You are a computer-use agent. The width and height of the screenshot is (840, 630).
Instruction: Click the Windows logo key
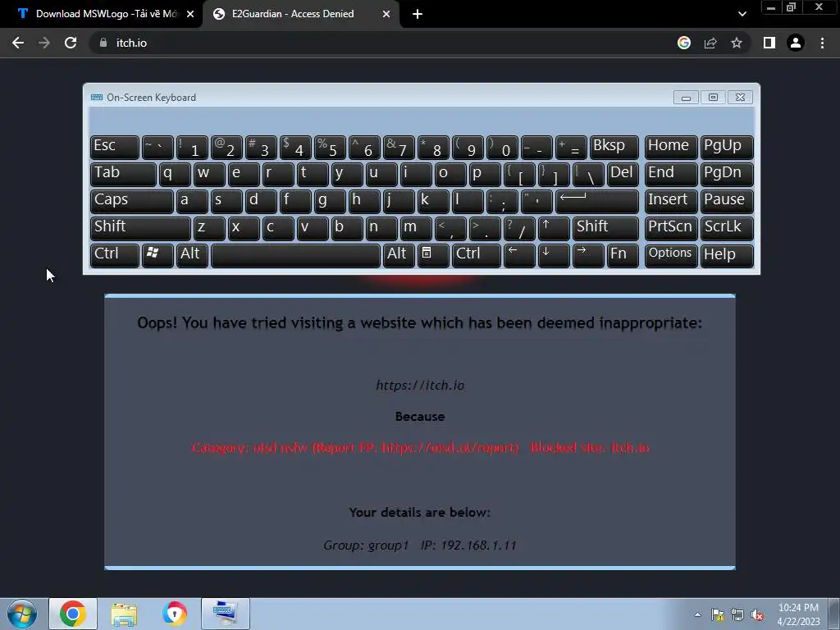157,256
